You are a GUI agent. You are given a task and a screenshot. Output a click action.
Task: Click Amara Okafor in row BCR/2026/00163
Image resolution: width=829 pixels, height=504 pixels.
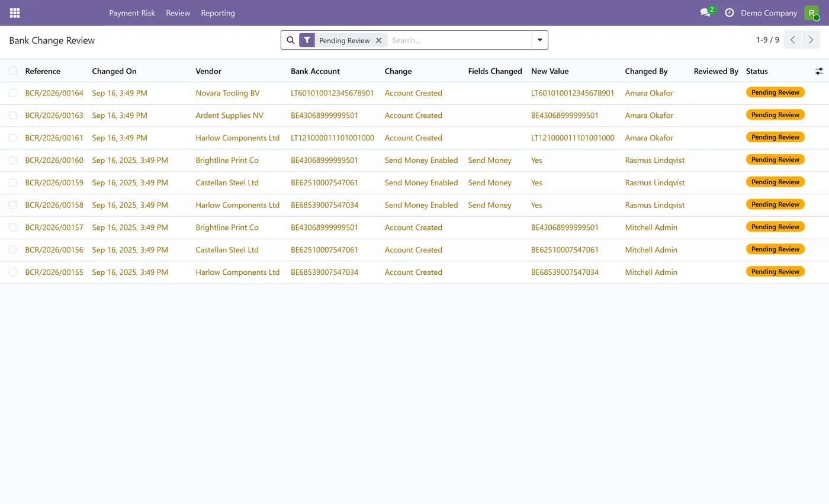pos(649,115)
